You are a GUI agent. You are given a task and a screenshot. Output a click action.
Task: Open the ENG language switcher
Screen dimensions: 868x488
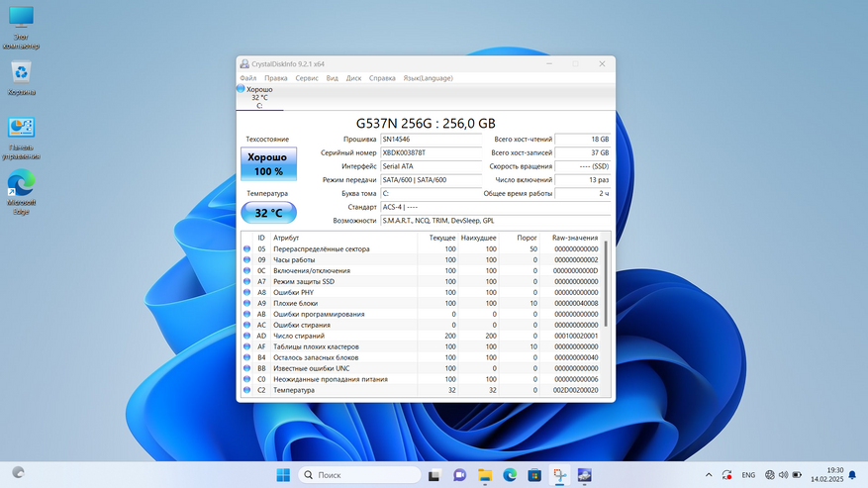point(748,475)
